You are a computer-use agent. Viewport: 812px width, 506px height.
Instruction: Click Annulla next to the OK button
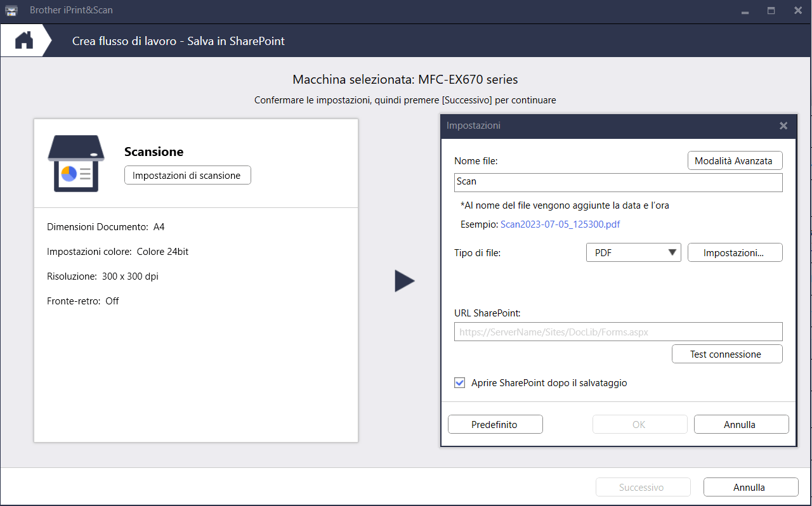pyautogui.click(x=741, y=424)
